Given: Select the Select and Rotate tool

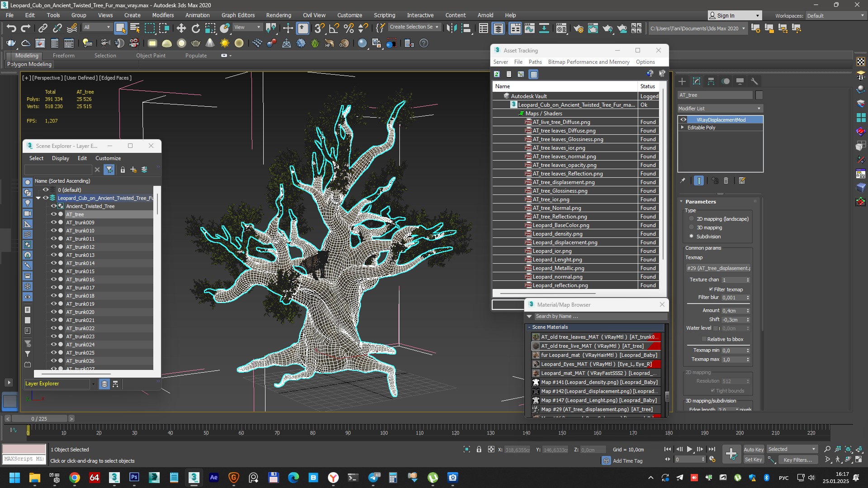Looking at the screenshot, I should tap(195, 28).
